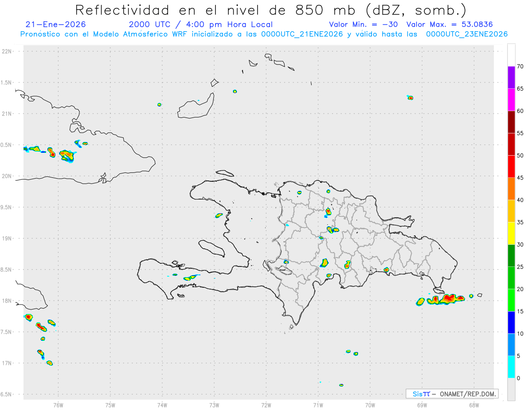The image size is (532, 411).
Task: Click the '55' colorbar scale value
Action: (x=520, y=133)
